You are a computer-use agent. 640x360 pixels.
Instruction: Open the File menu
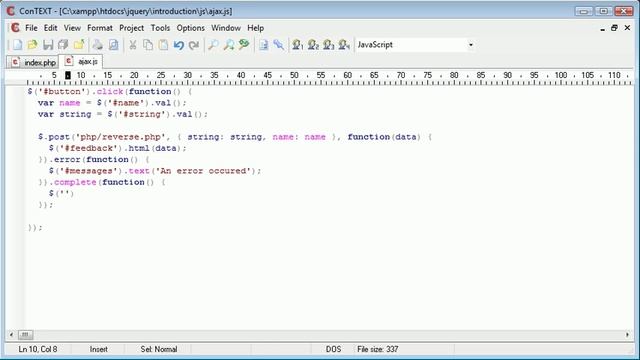(x=31, y=28)
